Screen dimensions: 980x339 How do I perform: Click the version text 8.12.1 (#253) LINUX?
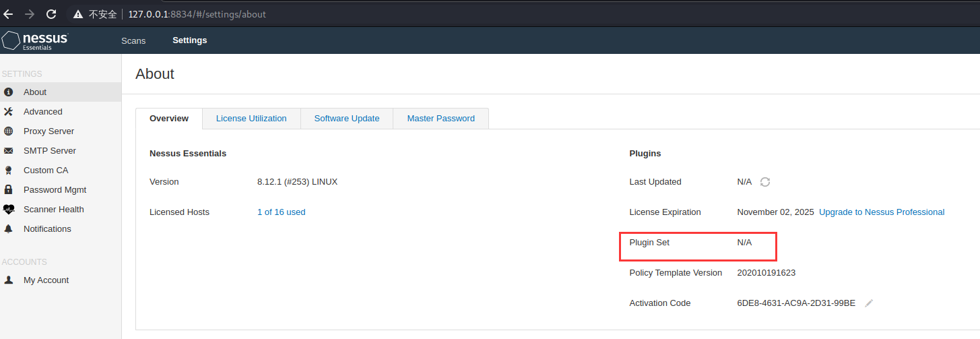pyautogui.click(x=297, y=182)
